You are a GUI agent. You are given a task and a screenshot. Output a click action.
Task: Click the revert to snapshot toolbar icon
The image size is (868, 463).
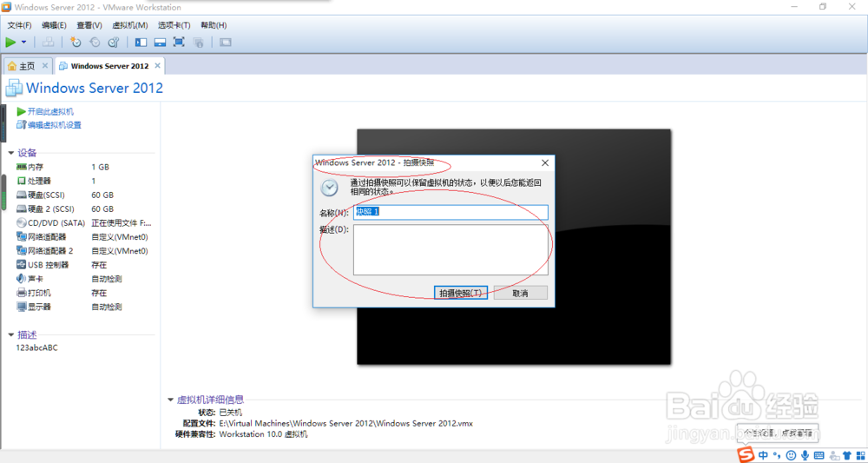click(x=95, y=42)
